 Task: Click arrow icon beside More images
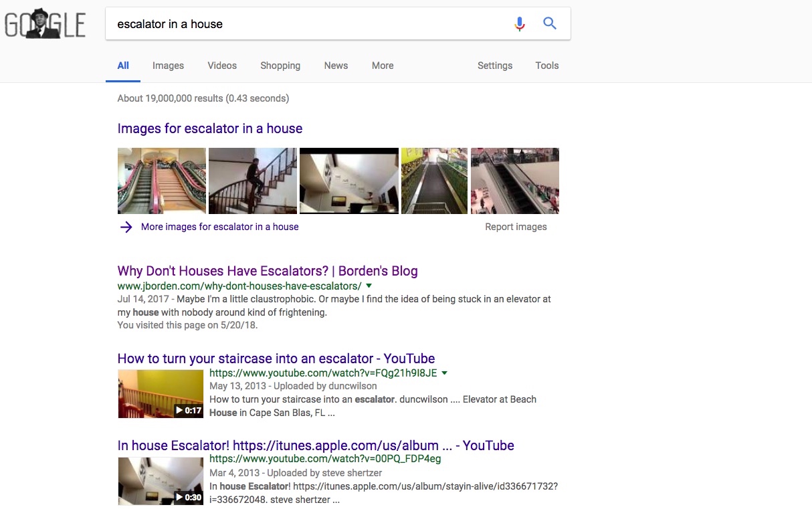[x=126, y=227]
